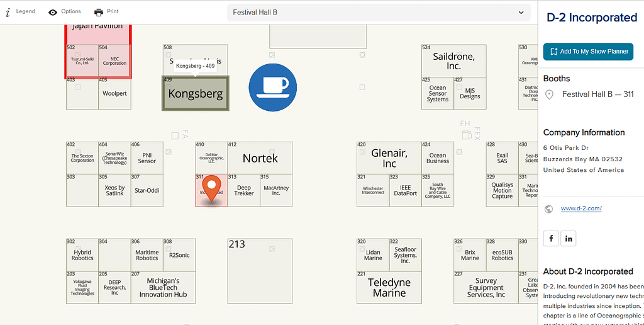
Task: Select the Woolpert booth 405
Action: (x=114, y=93)
